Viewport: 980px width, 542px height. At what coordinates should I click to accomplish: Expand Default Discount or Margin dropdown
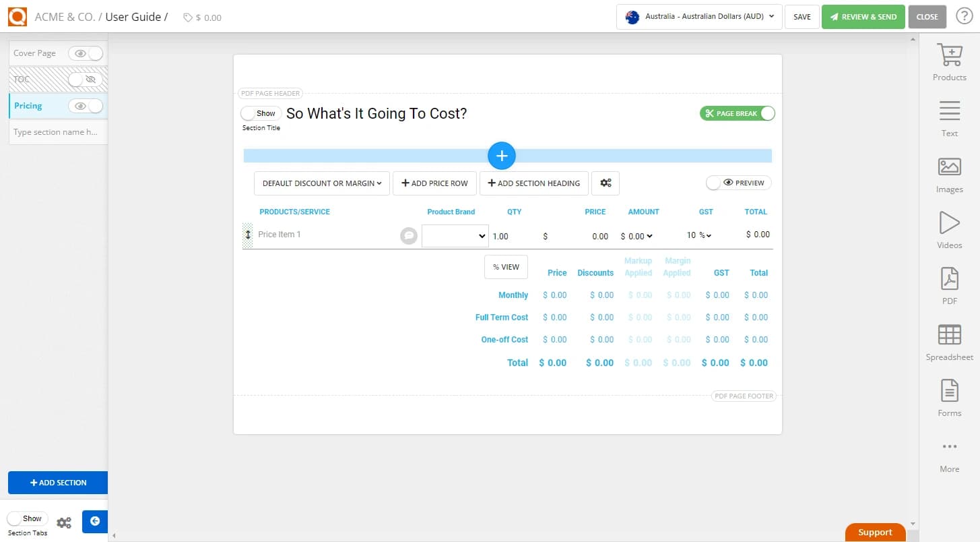pyautogui.click(x=321, y=183)
